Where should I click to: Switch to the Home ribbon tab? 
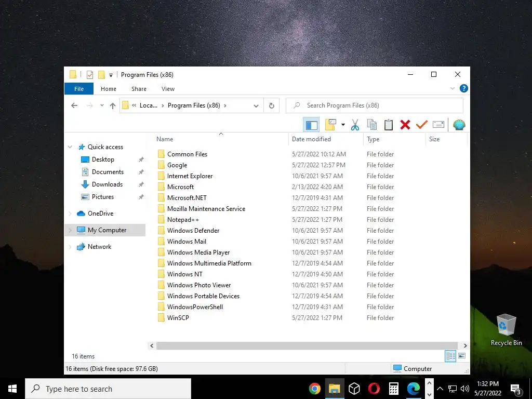[x=109, y=89]
